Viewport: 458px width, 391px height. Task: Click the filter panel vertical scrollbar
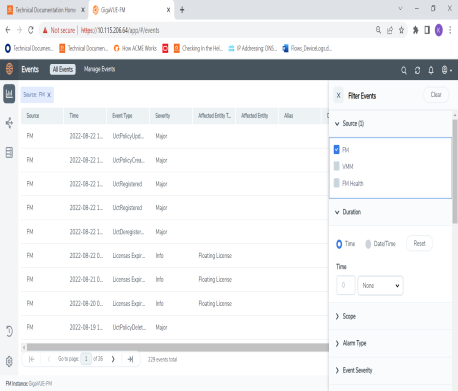click(x=455, y=172)
